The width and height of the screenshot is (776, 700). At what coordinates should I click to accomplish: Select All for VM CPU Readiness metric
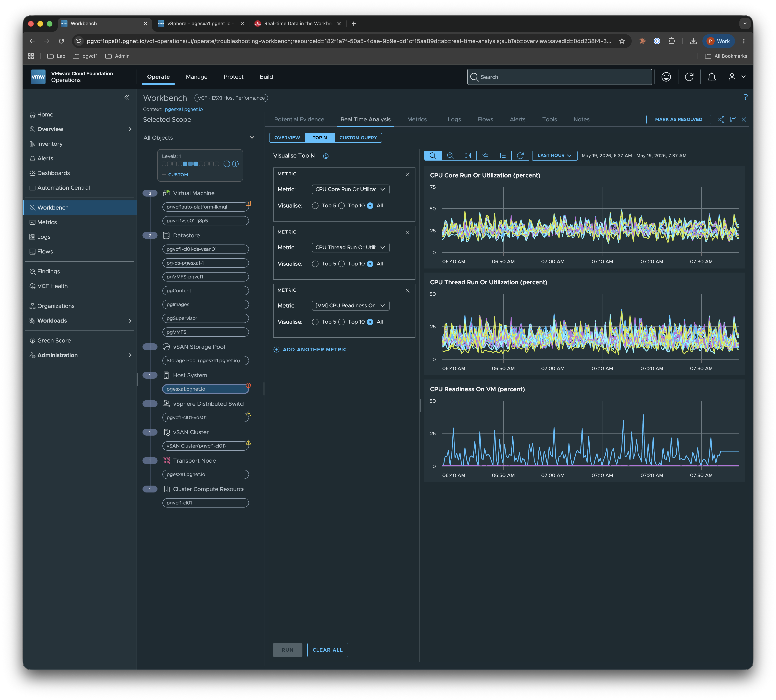[370, 322]
